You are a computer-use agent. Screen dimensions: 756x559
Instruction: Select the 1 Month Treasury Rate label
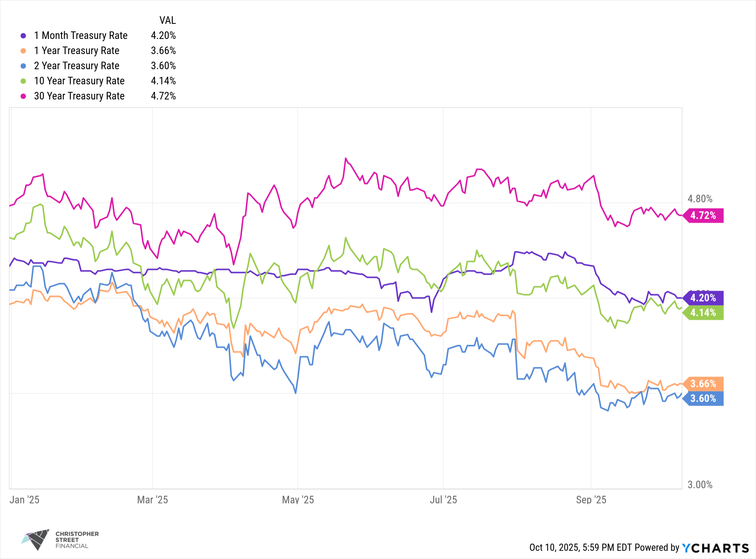coord(81,36)
